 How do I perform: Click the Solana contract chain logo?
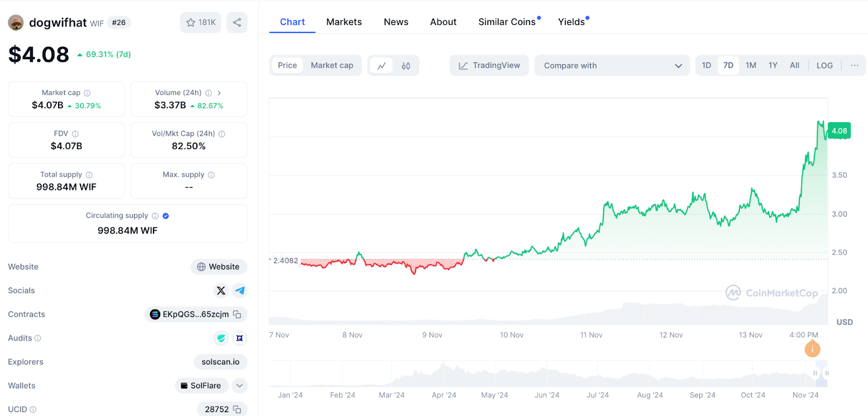(x=155, y=314)
